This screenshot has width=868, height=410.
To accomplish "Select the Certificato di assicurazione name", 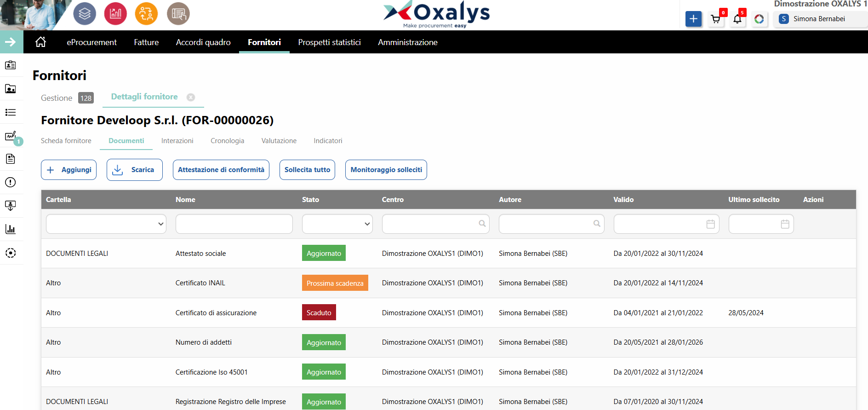I will click(216, 313).
